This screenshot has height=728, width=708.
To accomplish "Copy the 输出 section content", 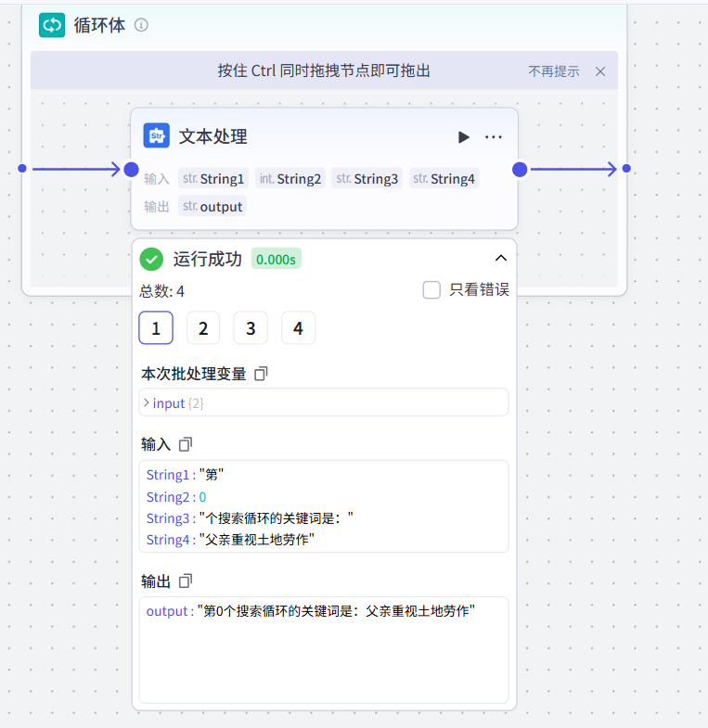I will [185, 581].
